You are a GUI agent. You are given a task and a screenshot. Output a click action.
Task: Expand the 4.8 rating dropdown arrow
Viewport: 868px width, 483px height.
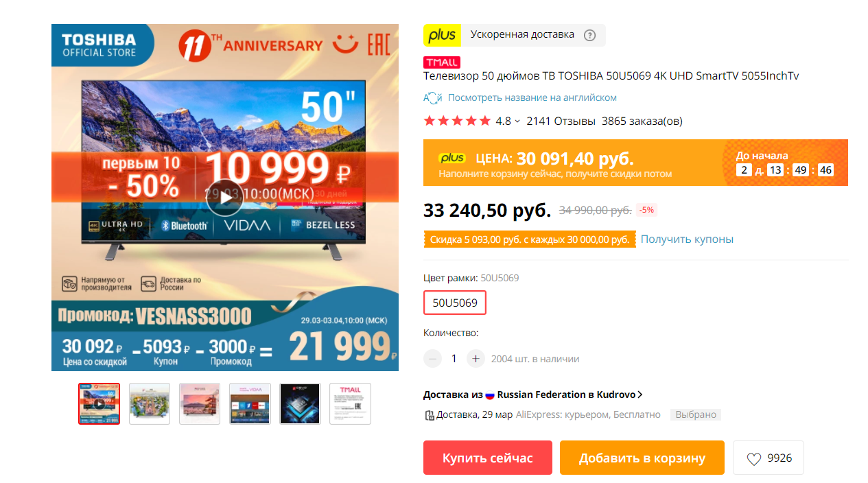pos(517,121)
